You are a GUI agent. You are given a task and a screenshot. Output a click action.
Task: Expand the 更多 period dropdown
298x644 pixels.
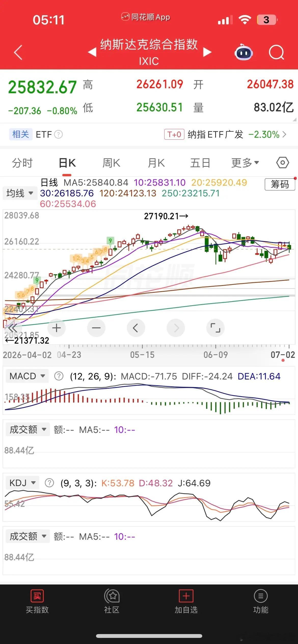[x=245, y=163]
